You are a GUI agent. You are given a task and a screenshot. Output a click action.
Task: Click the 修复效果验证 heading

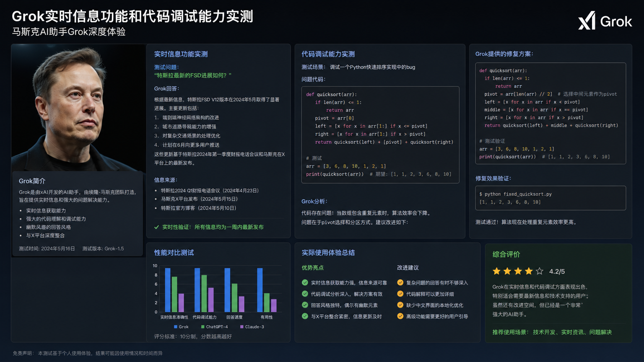point(493,178)
